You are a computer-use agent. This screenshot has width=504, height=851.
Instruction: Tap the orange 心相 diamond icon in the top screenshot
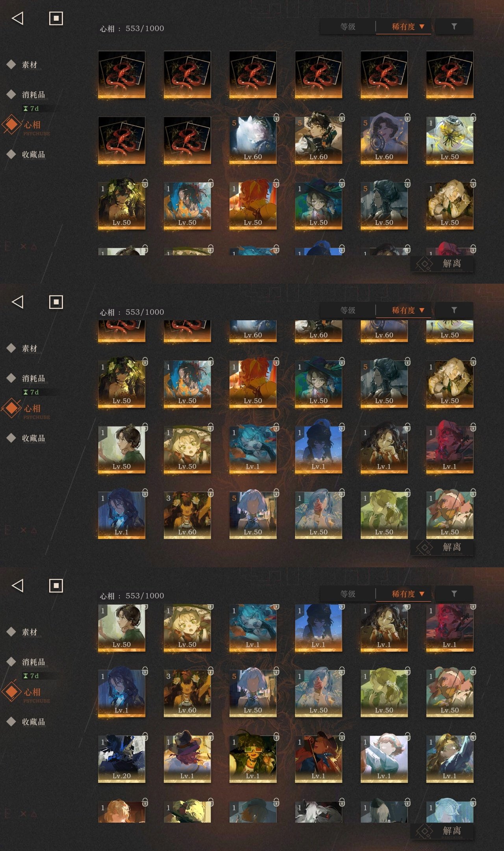tap(11, 124)
